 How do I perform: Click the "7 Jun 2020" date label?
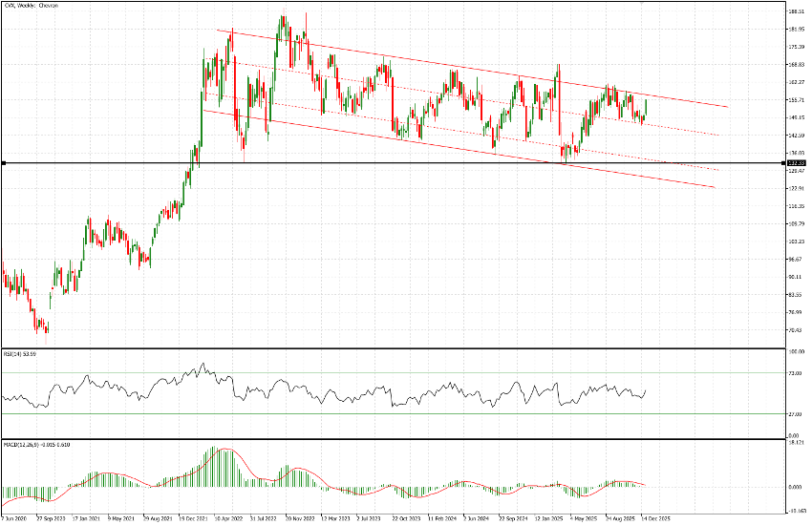(14, 520)
